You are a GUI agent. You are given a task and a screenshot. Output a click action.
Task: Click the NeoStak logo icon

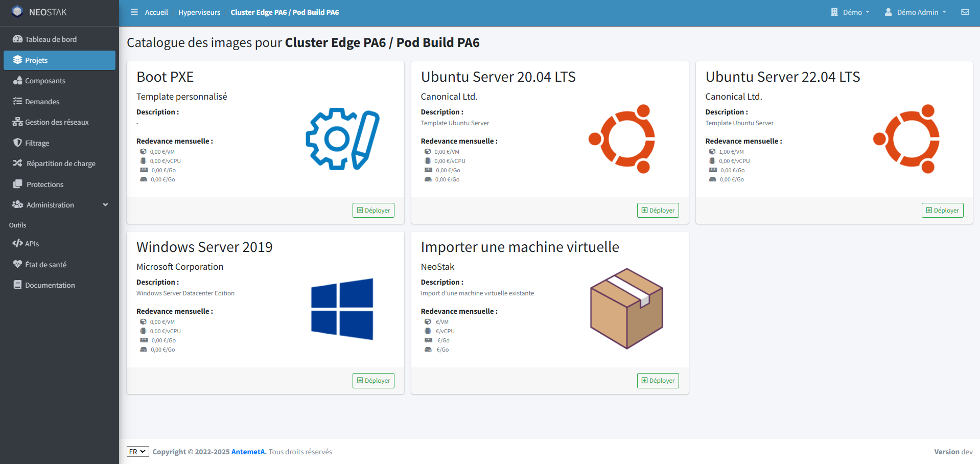pyautogui.click(x=17, y=12)
